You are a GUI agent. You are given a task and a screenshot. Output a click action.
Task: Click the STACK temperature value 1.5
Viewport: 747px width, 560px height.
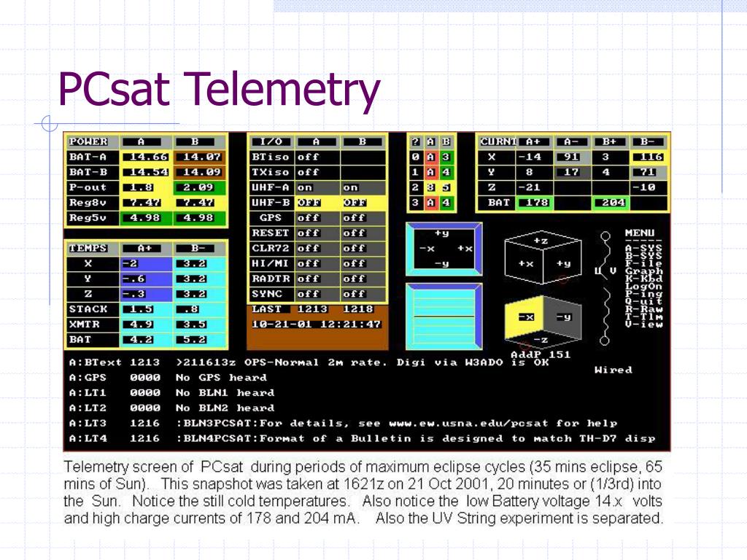(142, 309)
